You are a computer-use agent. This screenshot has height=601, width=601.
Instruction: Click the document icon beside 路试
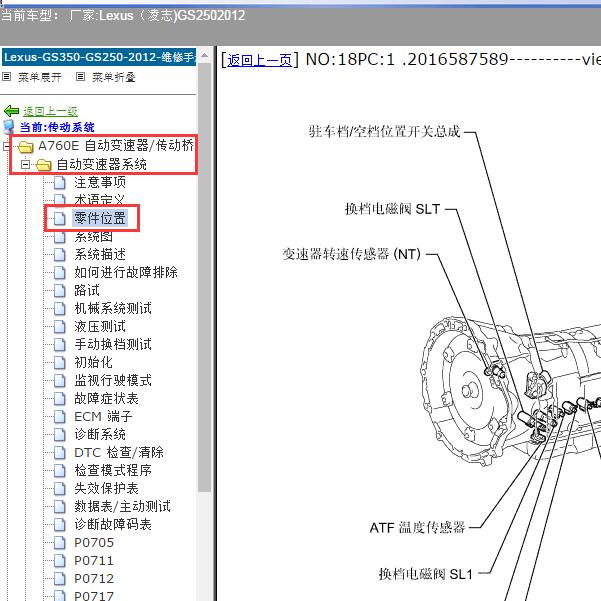pos(60,291)
